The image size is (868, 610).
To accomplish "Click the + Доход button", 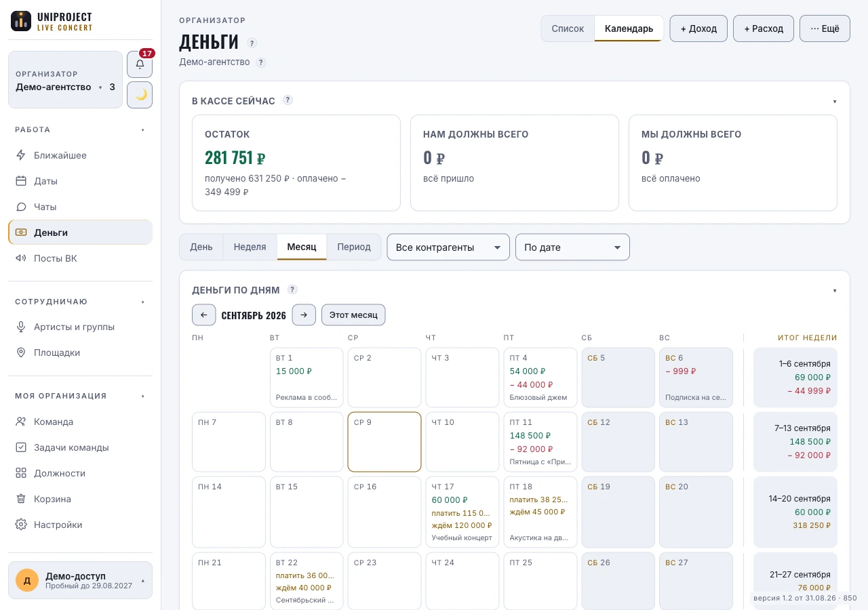I will (x=698, y=28).
